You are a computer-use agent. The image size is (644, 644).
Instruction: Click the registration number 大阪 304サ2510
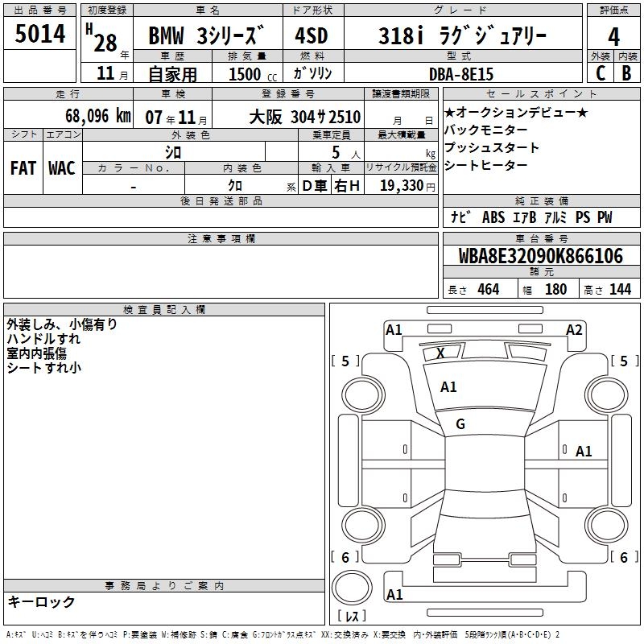[x=305, y=117]
